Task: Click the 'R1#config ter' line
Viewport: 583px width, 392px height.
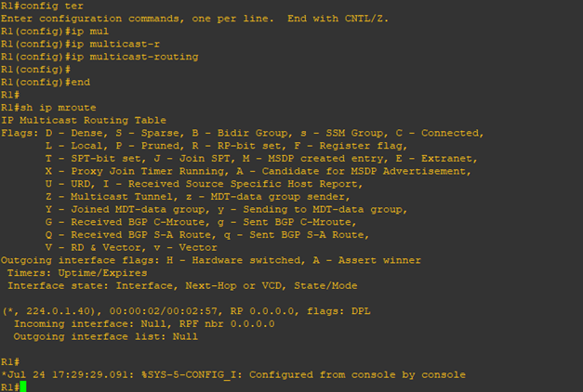Action: (42, 6)
